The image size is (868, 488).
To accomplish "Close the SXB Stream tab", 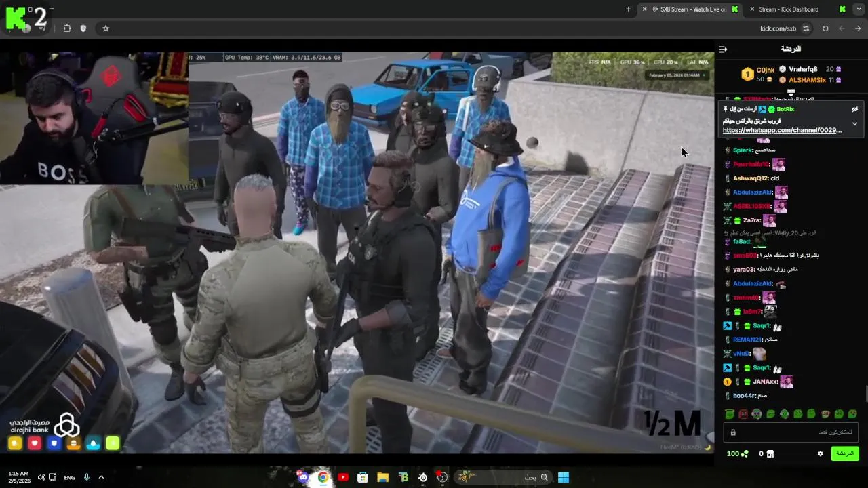I will (644, 9).
